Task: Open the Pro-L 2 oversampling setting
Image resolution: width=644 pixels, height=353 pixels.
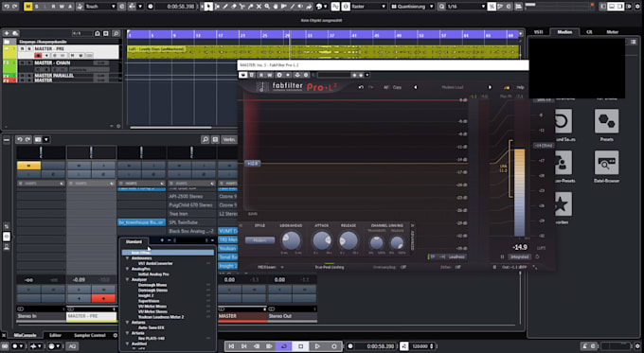Action: pos(390,267)
